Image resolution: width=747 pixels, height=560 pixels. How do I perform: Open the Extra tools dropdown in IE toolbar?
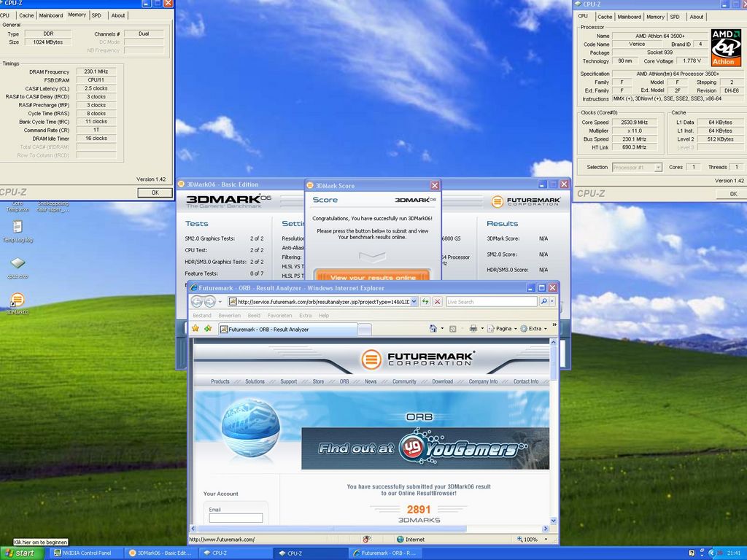tap(533, 329)
